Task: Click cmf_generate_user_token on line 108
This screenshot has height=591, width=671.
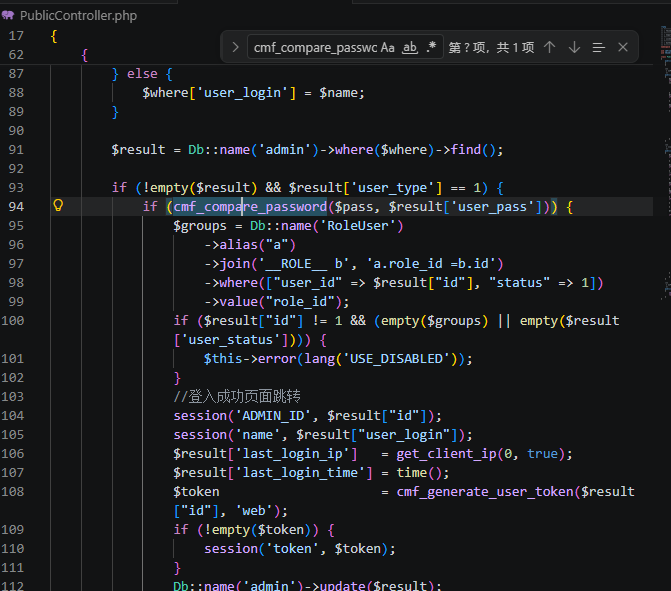Action: pyautogui.click(x=485, y=492)
